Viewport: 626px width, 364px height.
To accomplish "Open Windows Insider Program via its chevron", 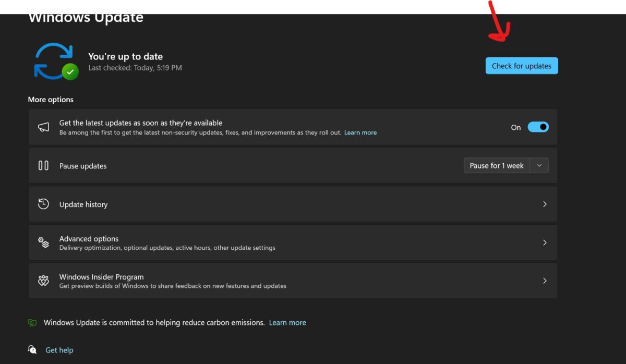I will [545, 281].
